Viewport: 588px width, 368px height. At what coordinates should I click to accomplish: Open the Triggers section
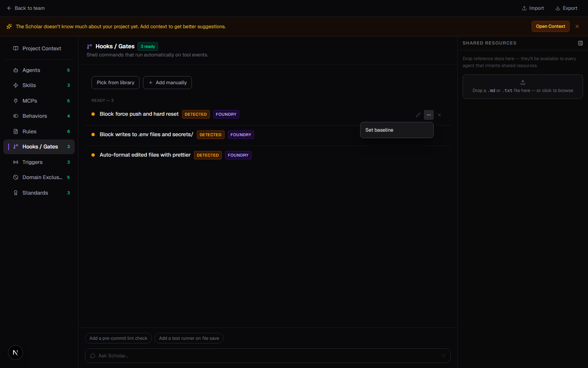coord(39,162)
